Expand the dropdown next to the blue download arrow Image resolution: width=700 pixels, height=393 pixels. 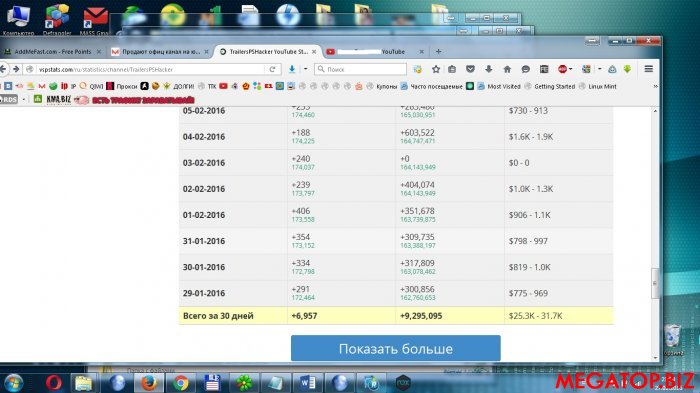305,69
